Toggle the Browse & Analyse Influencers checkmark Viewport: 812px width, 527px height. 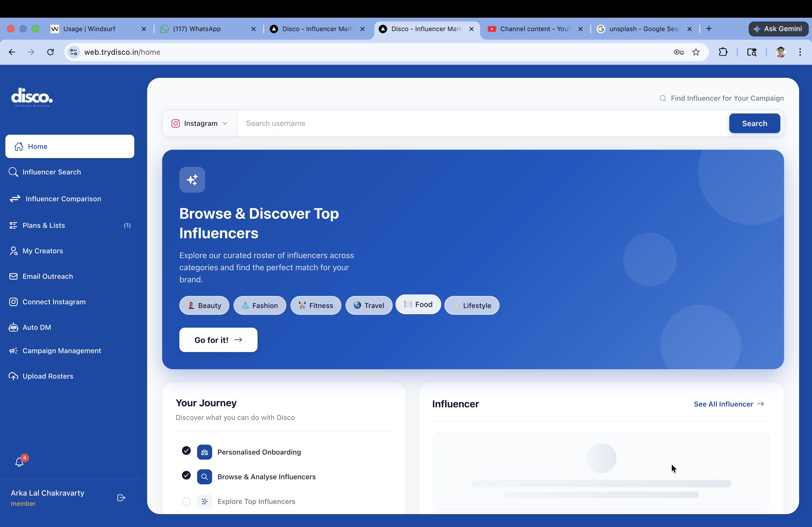[186, 475]
